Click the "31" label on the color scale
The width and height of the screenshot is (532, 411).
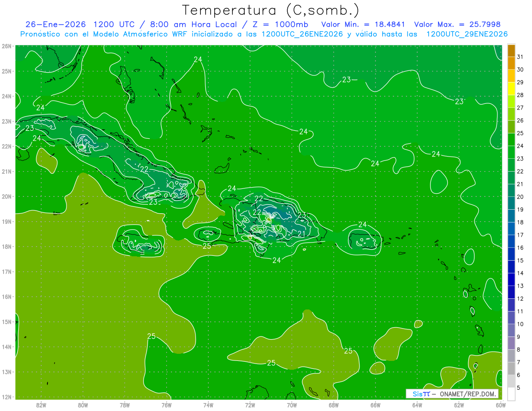click(x=520, y=57)
